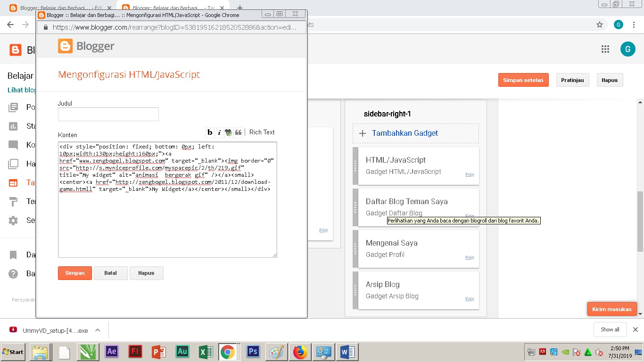Grab the Arsip Blog gadget drag handle

[x=355, y=290]
